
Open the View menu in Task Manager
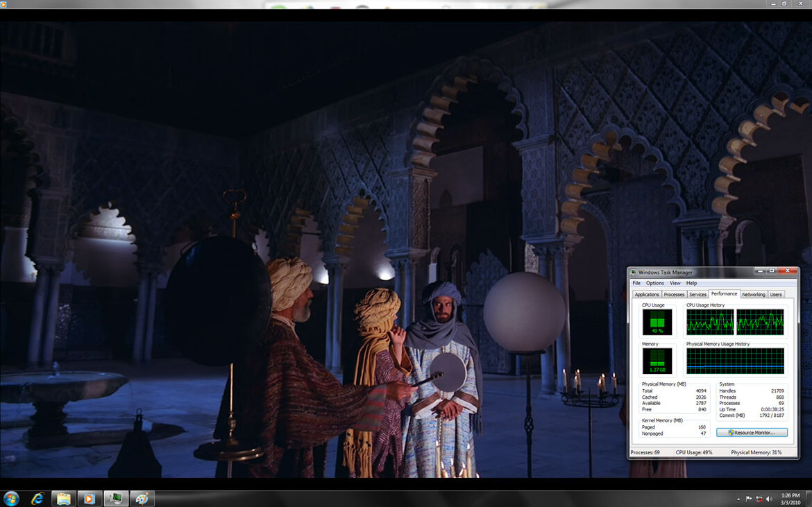pos(675,283)
